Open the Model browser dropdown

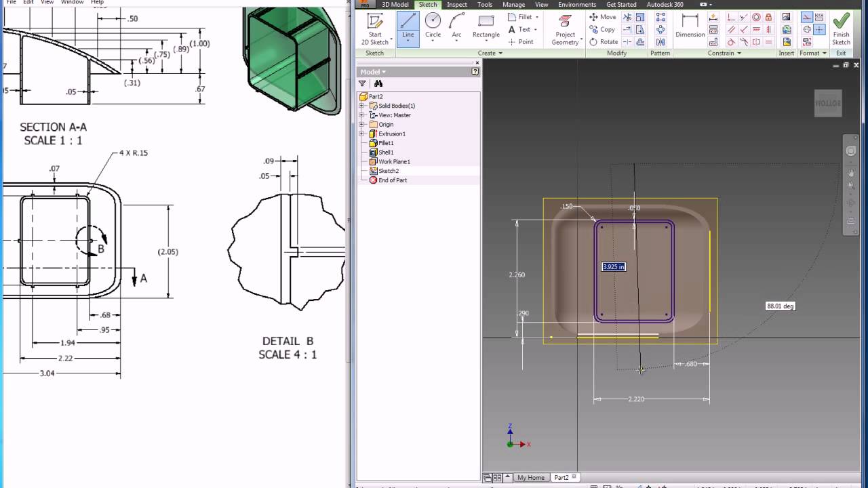pos(373,72)
